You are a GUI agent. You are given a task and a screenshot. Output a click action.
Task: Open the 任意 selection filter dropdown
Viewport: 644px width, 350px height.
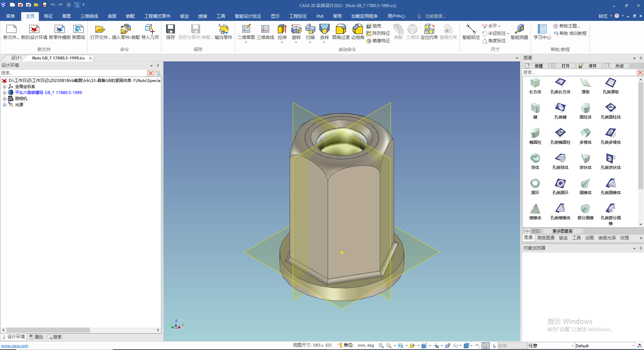click(x=573, y=346)
